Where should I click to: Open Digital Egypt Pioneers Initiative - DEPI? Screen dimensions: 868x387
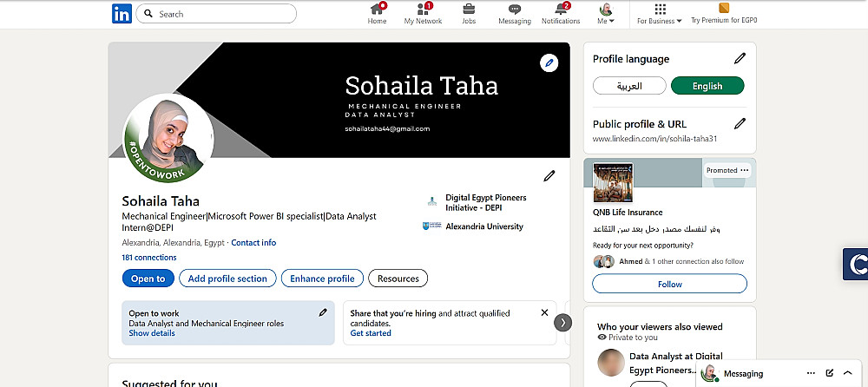[475, 203]
